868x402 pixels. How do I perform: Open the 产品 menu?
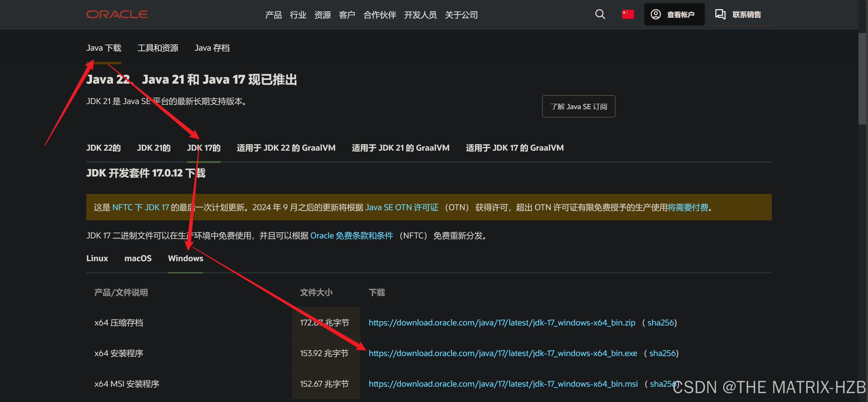click(x=273, y=15)
